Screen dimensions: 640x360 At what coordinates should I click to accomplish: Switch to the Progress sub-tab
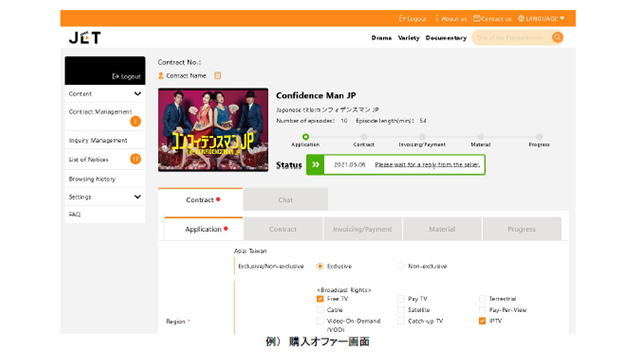tap(521, 229)
